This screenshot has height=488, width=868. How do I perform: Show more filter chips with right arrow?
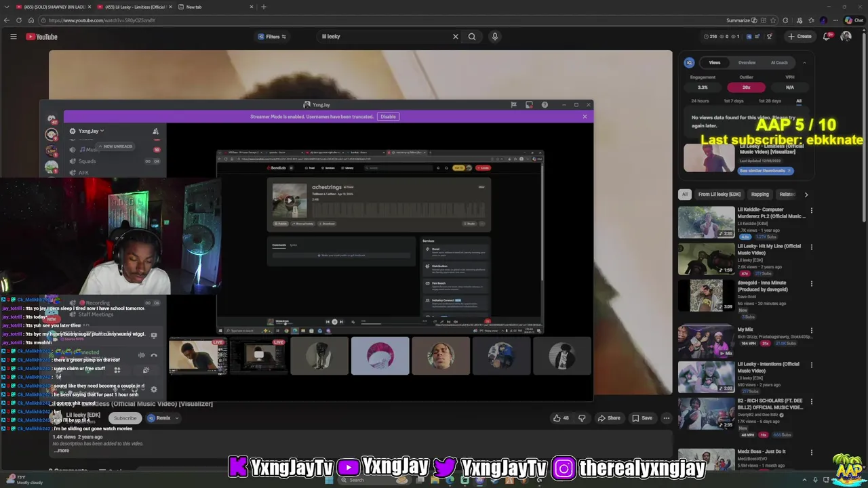[806, 195]
